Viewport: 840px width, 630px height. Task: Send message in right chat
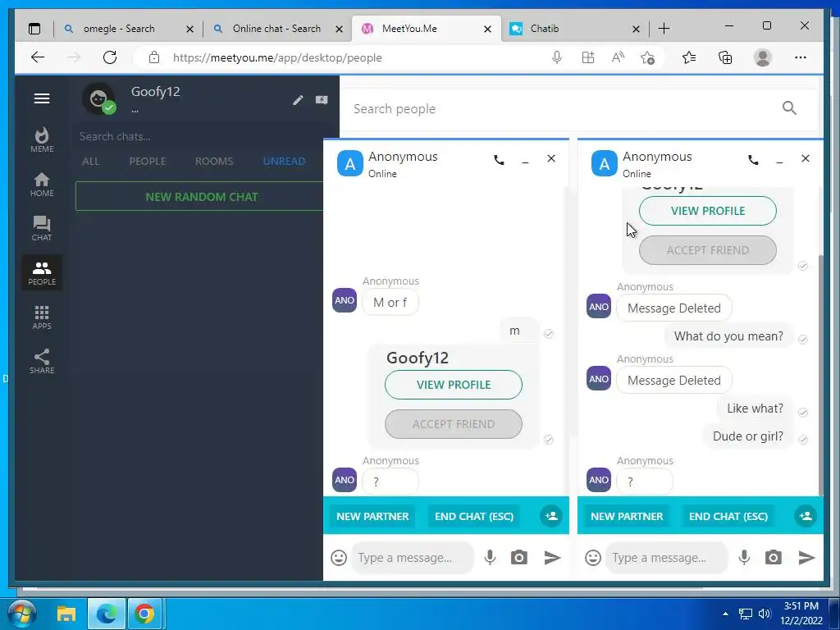(x=807, y=558)
